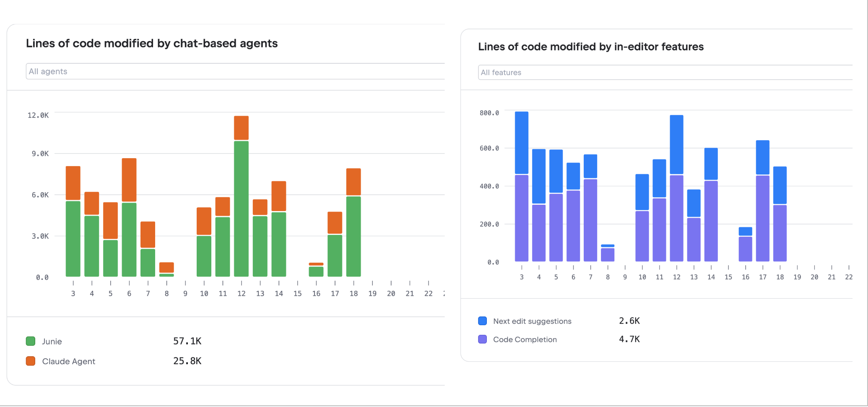Select the Claude Agent legend label

click(69, 361)
